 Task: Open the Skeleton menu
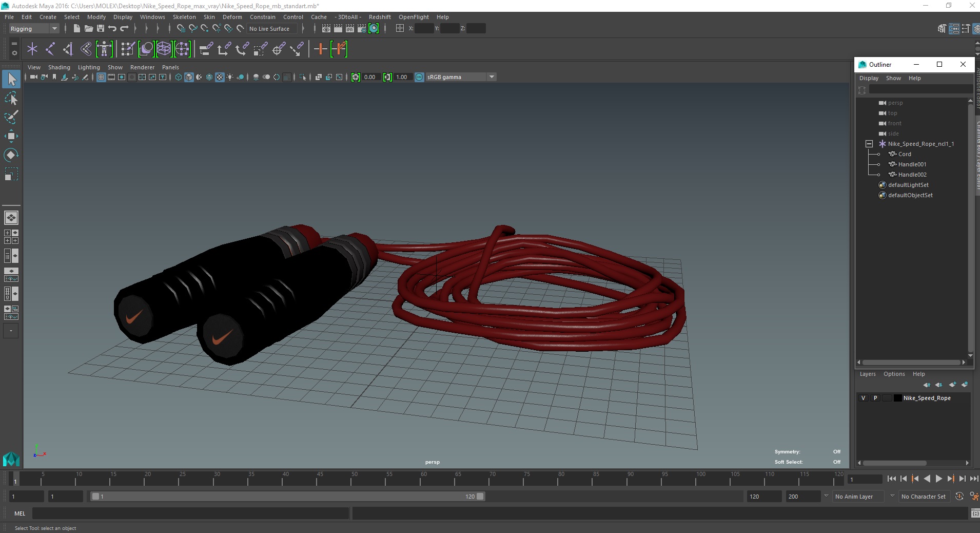pos(184,17)
